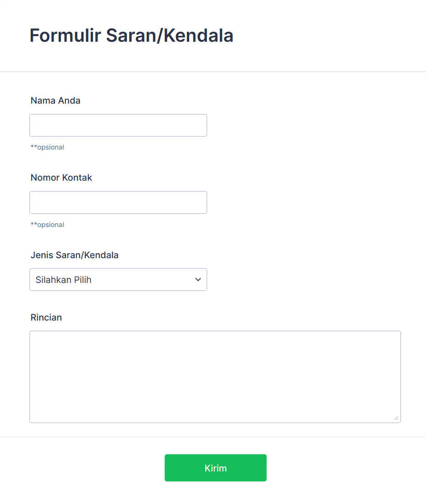This screenshot has height=504, width=426.
Task: Click the Nama Anda text field
Action: point(118,125)
